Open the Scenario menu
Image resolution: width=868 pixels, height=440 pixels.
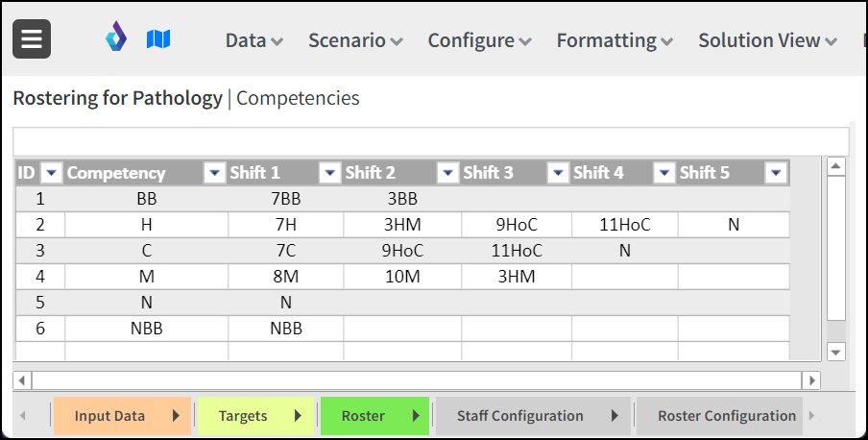click(355, 40)
